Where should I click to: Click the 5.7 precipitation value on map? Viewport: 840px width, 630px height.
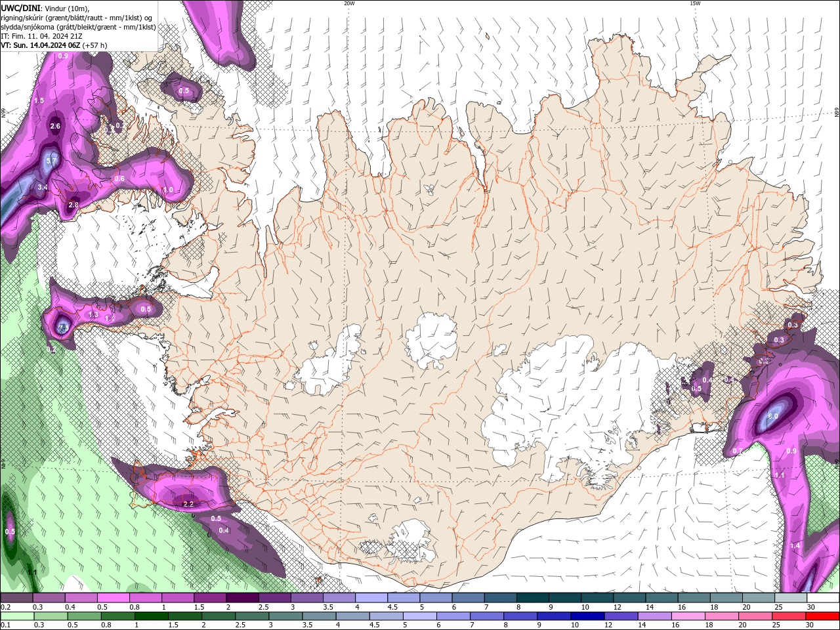52,160
